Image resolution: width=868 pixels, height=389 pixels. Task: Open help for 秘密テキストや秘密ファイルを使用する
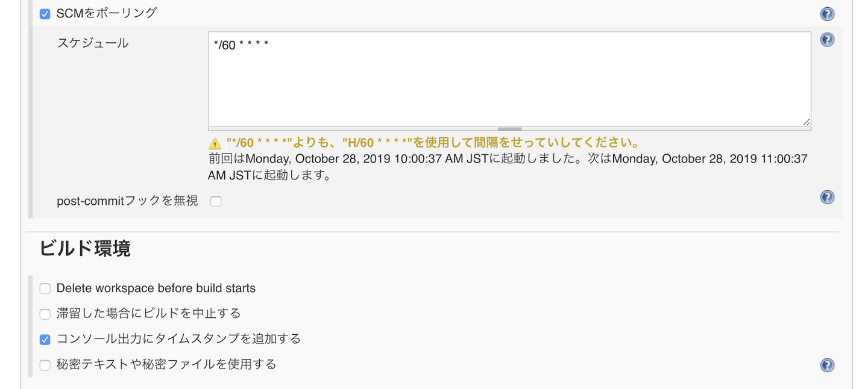coord(827,365)
